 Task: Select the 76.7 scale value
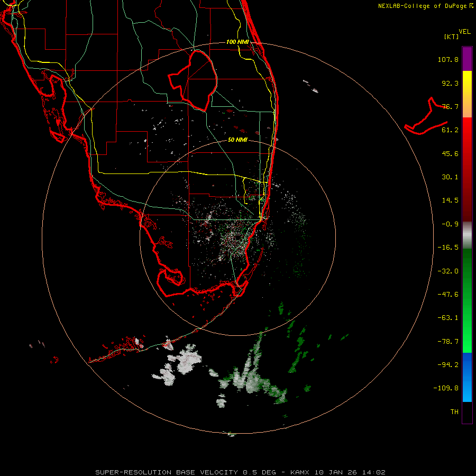click(450, 106)
